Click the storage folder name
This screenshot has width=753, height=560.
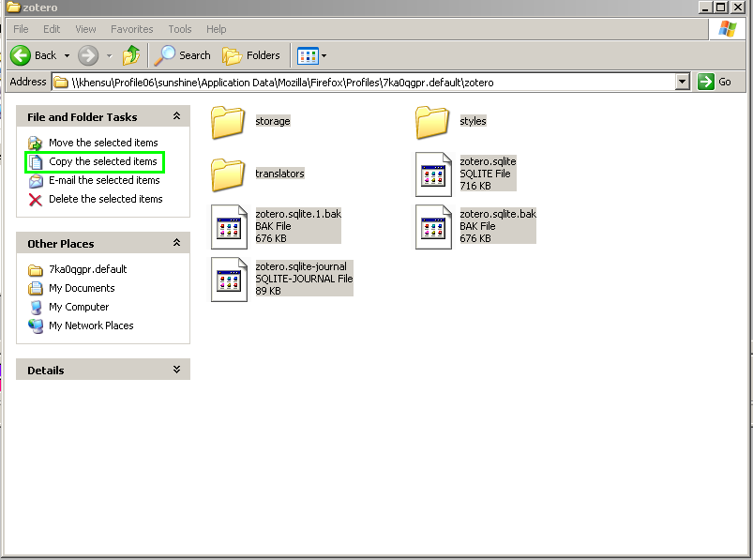point(272,121)
